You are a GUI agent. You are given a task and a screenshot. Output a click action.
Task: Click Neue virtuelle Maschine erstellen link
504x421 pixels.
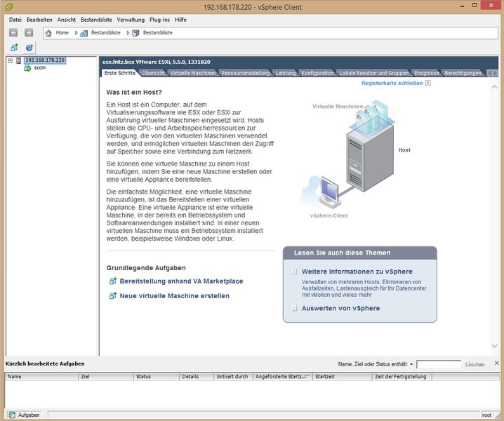tap(175, 295)
